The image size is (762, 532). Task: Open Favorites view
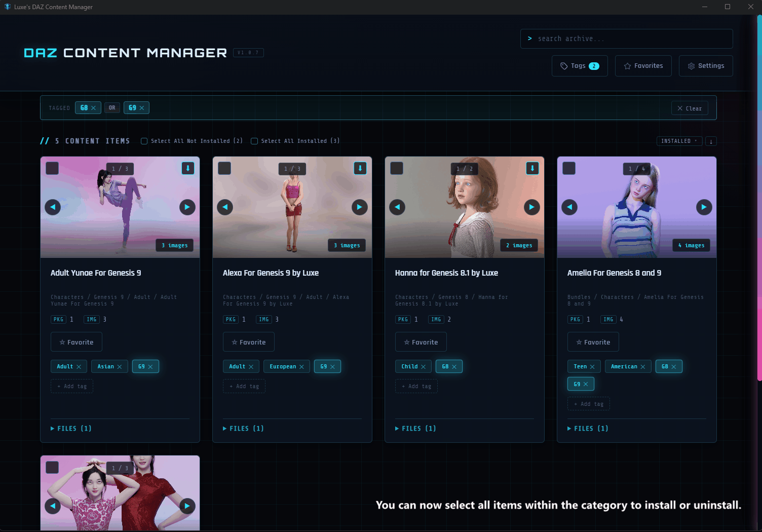click(643, 66)
